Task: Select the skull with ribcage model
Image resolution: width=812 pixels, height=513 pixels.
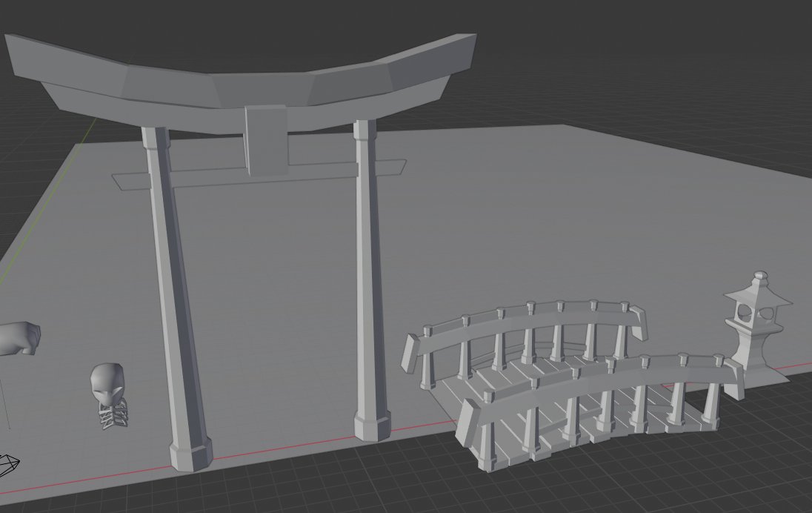Action: click(110, 395)
